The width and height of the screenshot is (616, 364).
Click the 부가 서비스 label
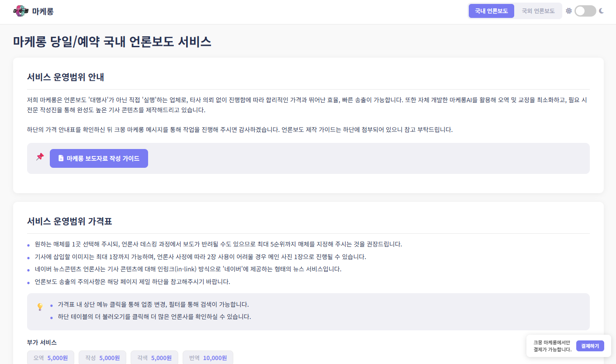pyautogui.click(x=42, y=342)
